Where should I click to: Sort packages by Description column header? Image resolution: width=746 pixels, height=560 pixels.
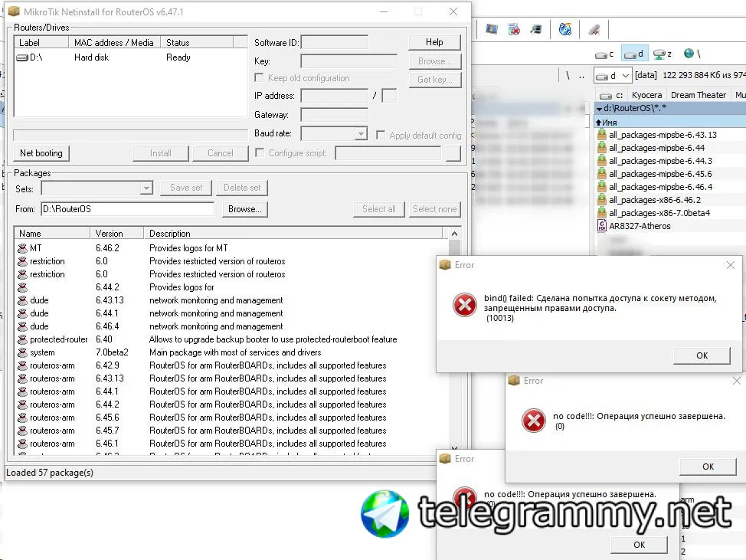coord(293,234)
